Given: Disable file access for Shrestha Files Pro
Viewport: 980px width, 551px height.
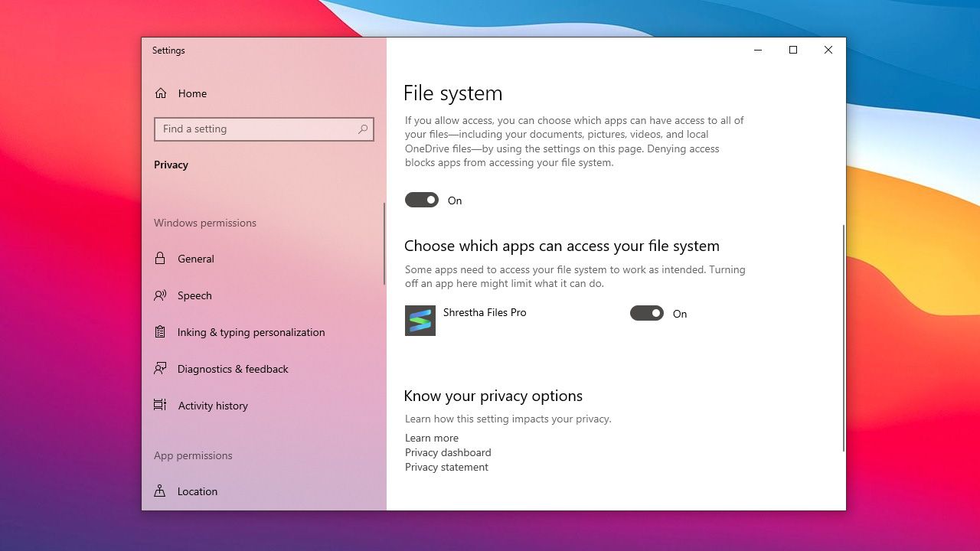Looking at the screenshot, I should tap(646, 313).
